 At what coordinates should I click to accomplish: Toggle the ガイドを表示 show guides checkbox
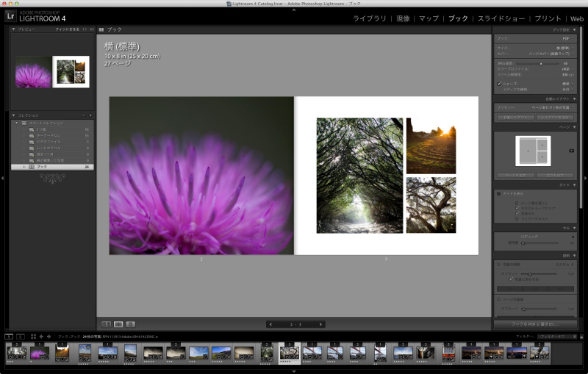point(499,194)
